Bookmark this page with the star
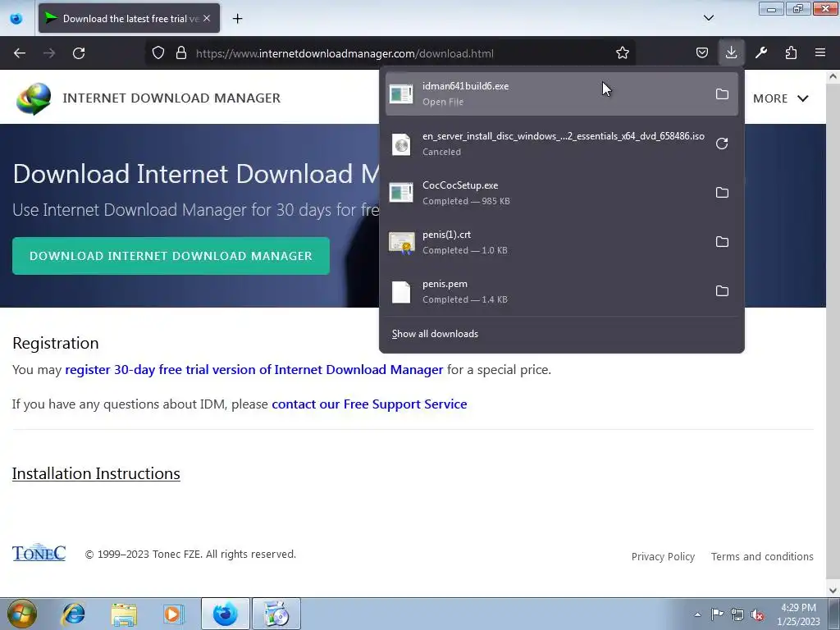Screen dimensions: 840x630 tap(622, 52)
